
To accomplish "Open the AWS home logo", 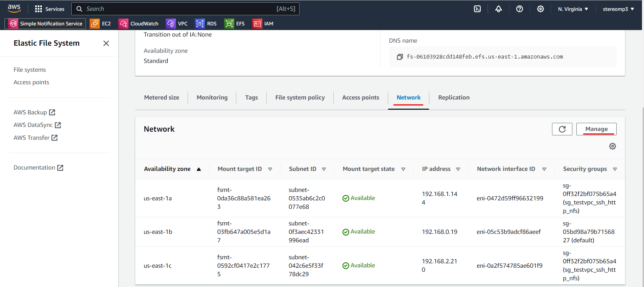I will click(x=14, y=8).
